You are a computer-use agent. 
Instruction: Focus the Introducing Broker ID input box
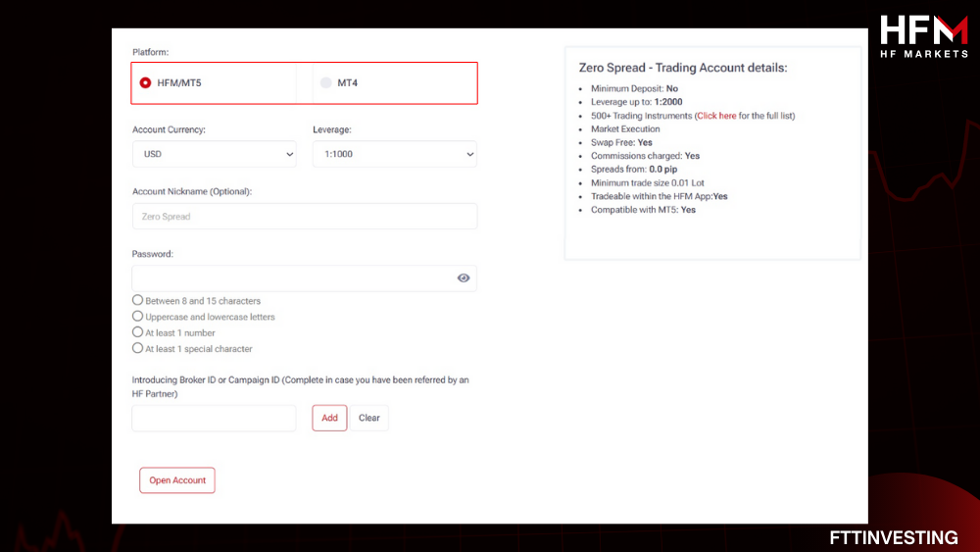pyautogui.click(x=214, y=418)
